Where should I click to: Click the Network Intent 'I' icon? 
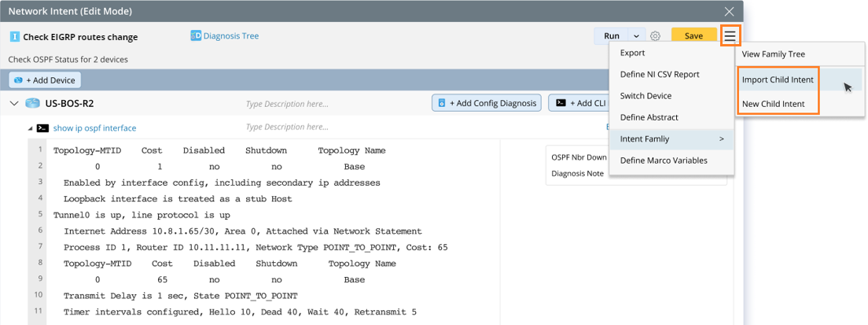point(14,37)
